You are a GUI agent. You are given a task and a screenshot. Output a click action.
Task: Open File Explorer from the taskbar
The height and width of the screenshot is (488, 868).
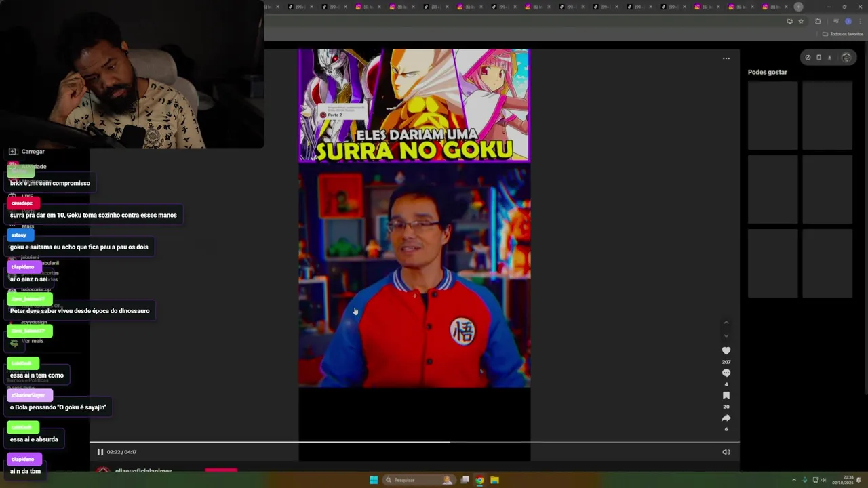(x=494, y=480)
